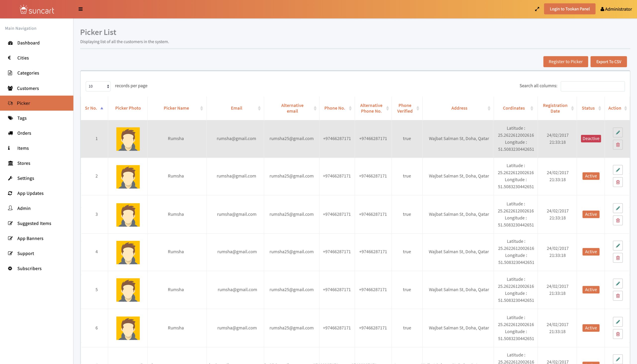Click the edit pencil for row 3
637x364 pixels.
click(x=618, y=208)
